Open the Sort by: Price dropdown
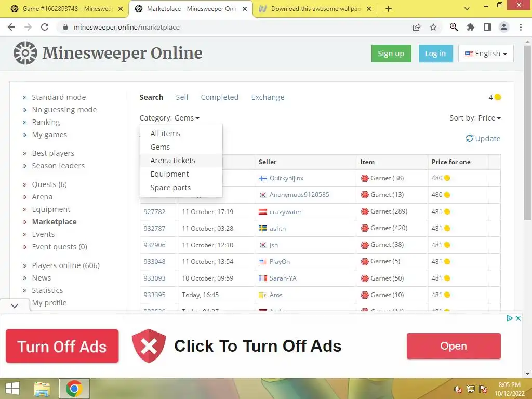The image size is (532, 399). [x=475, y=118]
